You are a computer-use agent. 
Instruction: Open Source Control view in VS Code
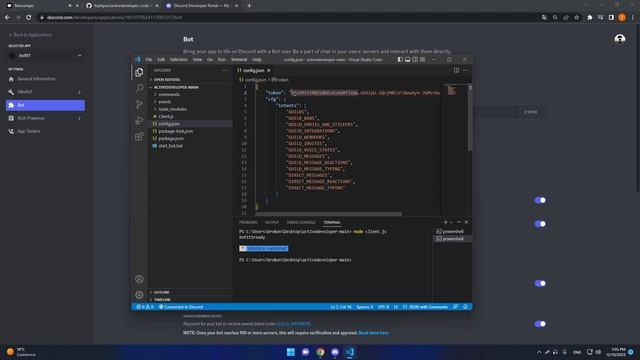pyautogui.click(x=139, y=104)
